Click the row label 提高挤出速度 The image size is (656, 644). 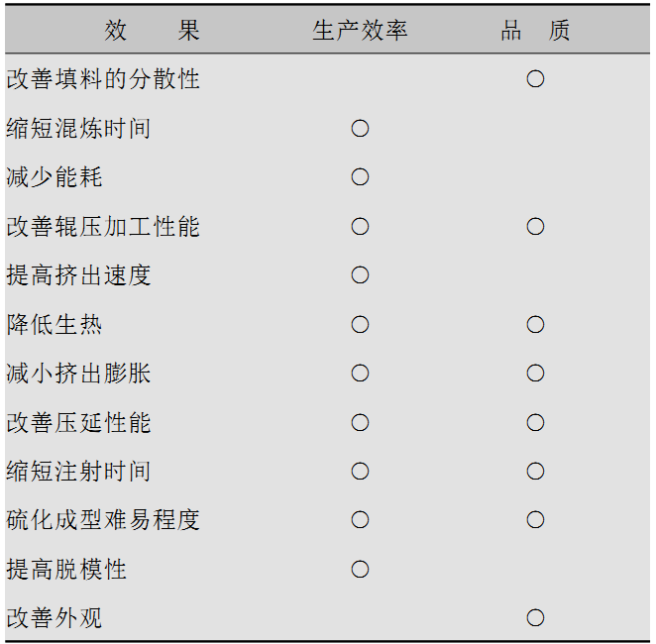pos(78,274)
